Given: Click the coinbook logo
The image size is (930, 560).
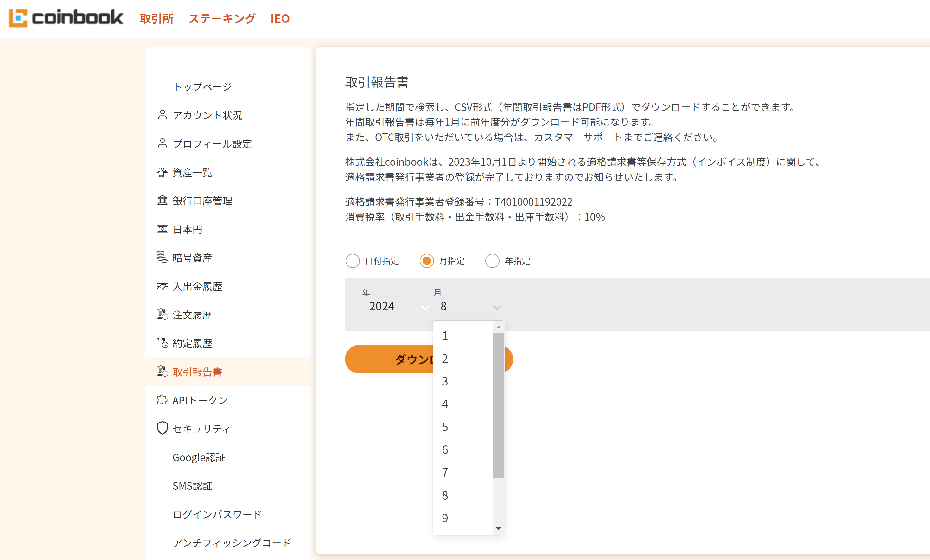Looking at the screenshot, I should [x=66, y=18].
